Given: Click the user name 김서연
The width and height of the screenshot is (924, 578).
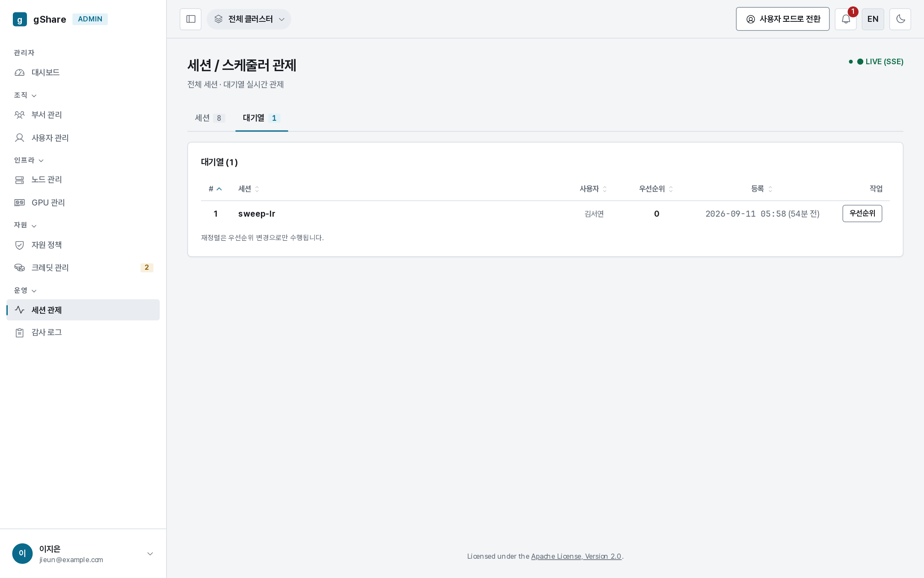Looking at the screenshot, I should click(x=594, y=214).
